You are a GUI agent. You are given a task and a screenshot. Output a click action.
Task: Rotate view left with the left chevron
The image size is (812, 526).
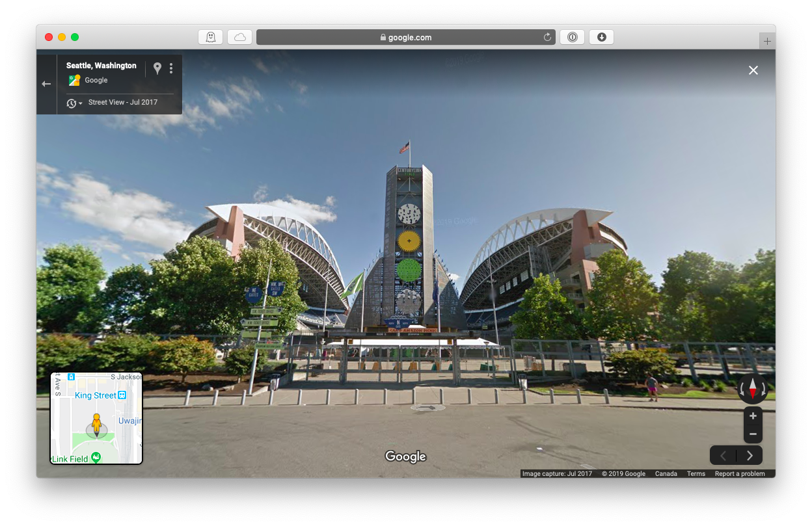(723, 455)
